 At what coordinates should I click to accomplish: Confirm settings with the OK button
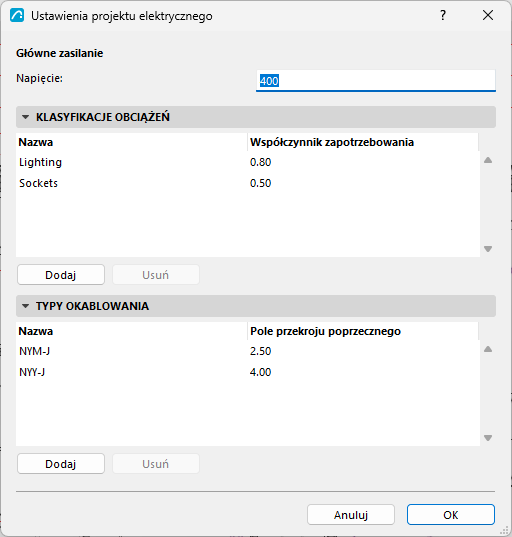[451, 515]
